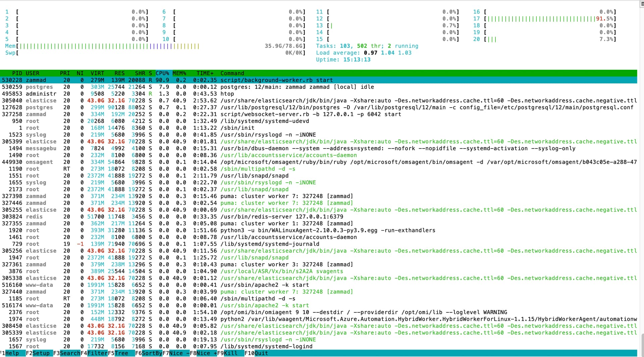Select puma cluster worker PID 327398
644x357 pixels.
point(319,196)
